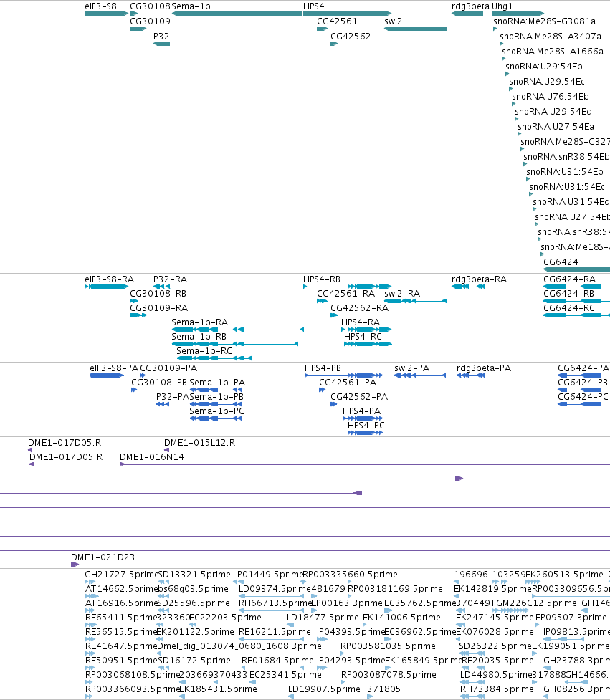
Task: Click the LD18477.5prime EST label
Action: pyautogui.click(x=323, y=617)
